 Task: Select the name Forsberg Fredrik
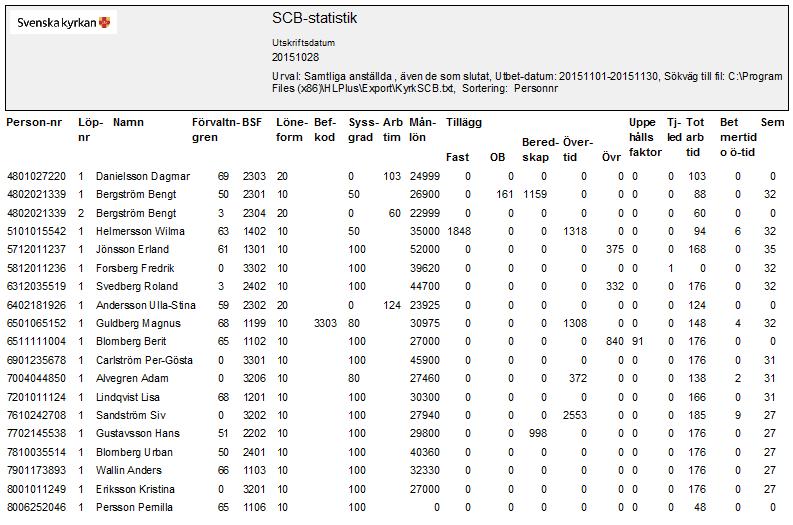pyautogui.click(x=135, y=268)
